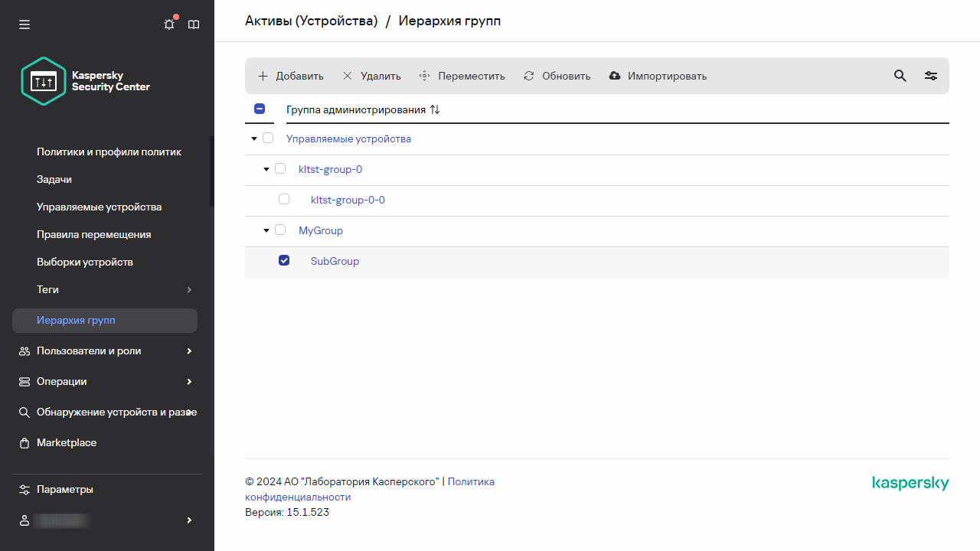Click the Kaspersky footer logo
980x551 pixels.
(x=910, y=484)
